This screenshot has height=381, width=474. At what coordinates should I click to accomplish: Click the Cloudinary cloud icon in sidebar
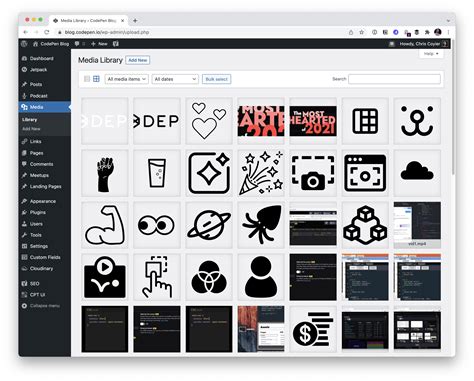point(24,268)
